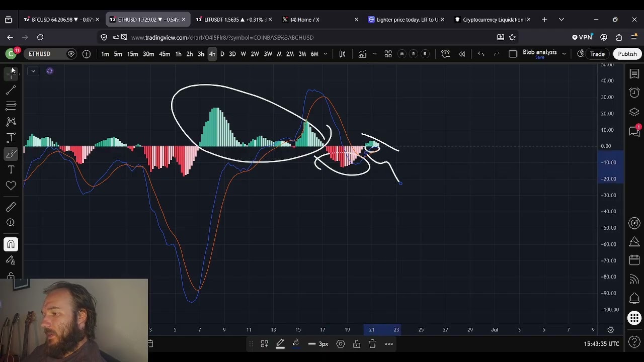
Task: Click the add symbol plus button
Action: click(x=87, y=54)
